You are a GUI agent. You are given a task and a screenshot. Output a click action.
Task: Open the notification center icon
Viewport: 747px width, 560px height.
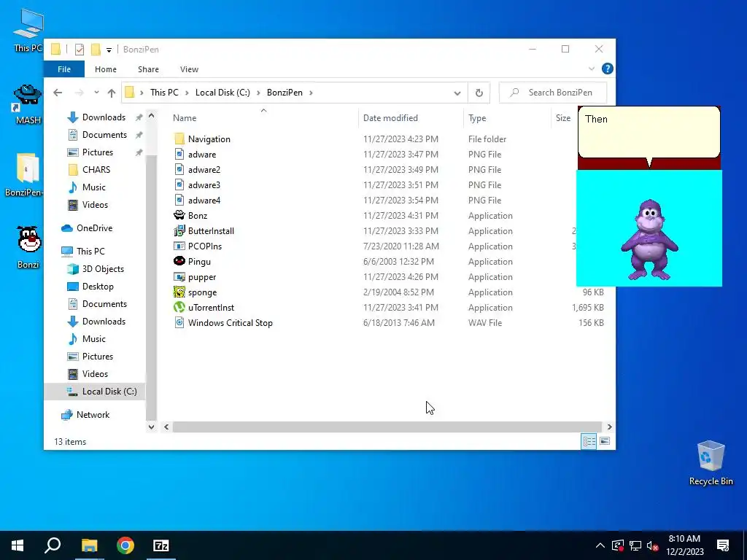723,545
